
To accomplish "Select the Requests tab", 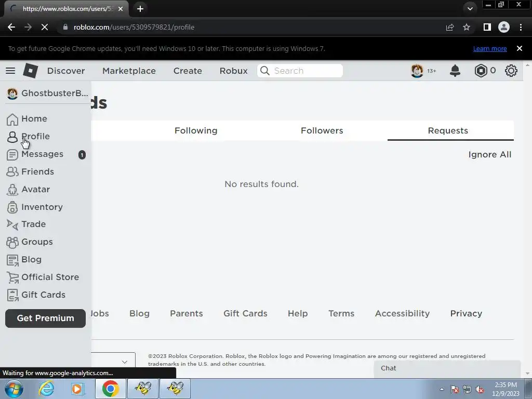I will point(448,130).
